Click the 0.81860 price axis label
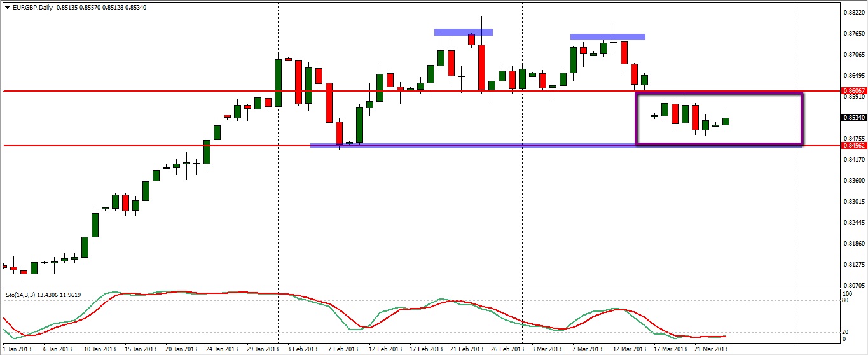The width and height of the screenshot is (868, 355). (x=853, y=244)
